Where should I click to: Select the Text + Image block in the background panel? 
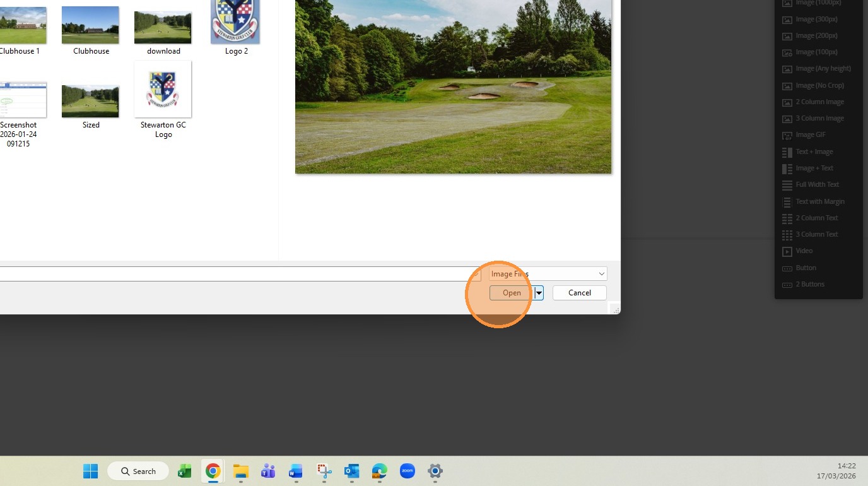(x=808, y=151)
